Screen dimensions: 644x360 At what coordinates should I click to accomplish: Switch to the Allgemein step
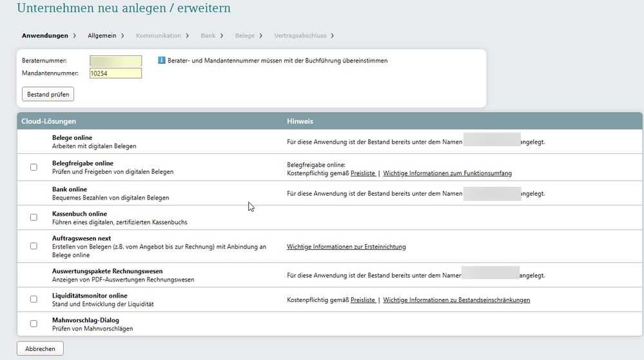pyautogui.click(x=102, y=35)
